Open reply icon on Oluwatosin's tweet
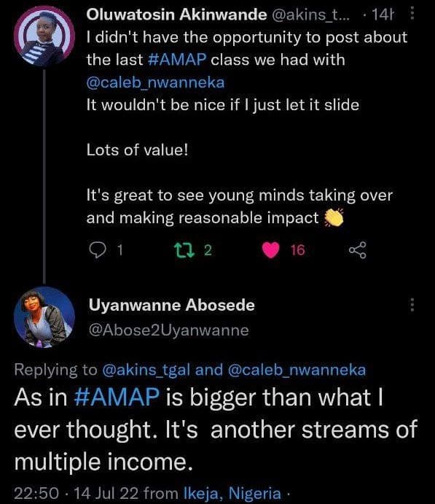Viewport: 435px width, 504px height. [x=97, y=249]
